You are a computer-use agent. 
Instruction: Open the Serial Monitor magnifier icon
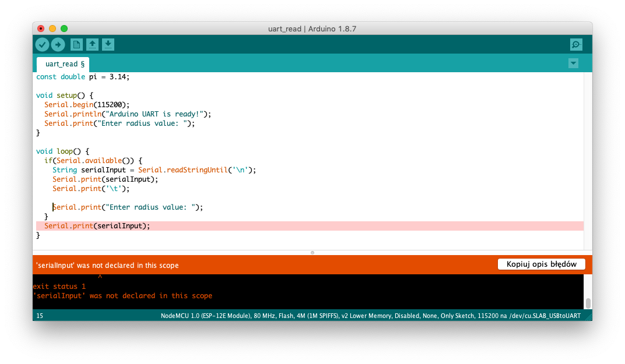(x=576, y=45)
